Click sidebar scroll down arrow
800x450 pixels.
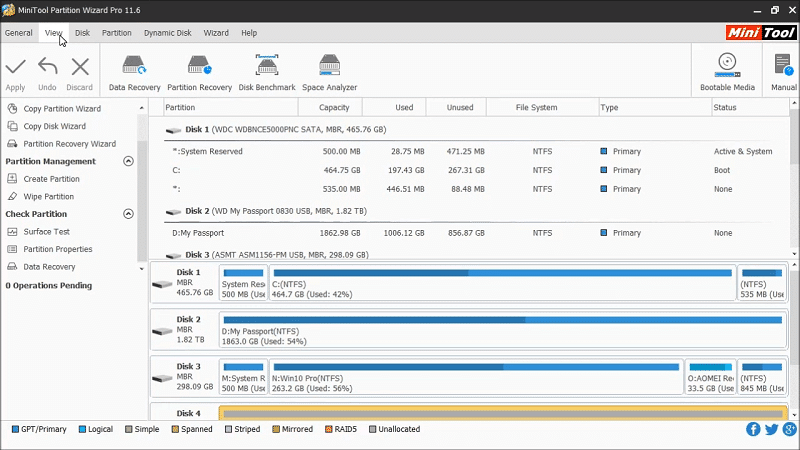142,269
